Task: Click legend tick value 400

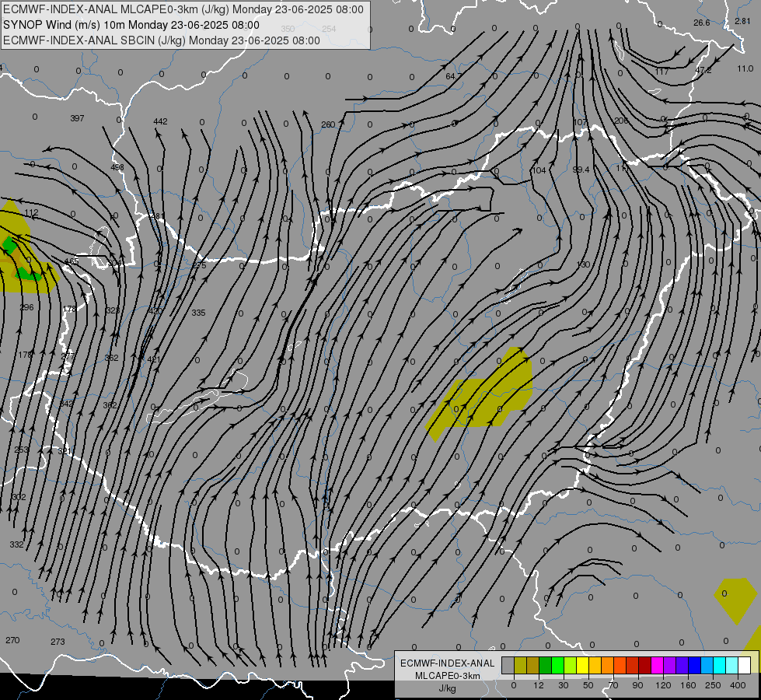Action: [738, 685]
